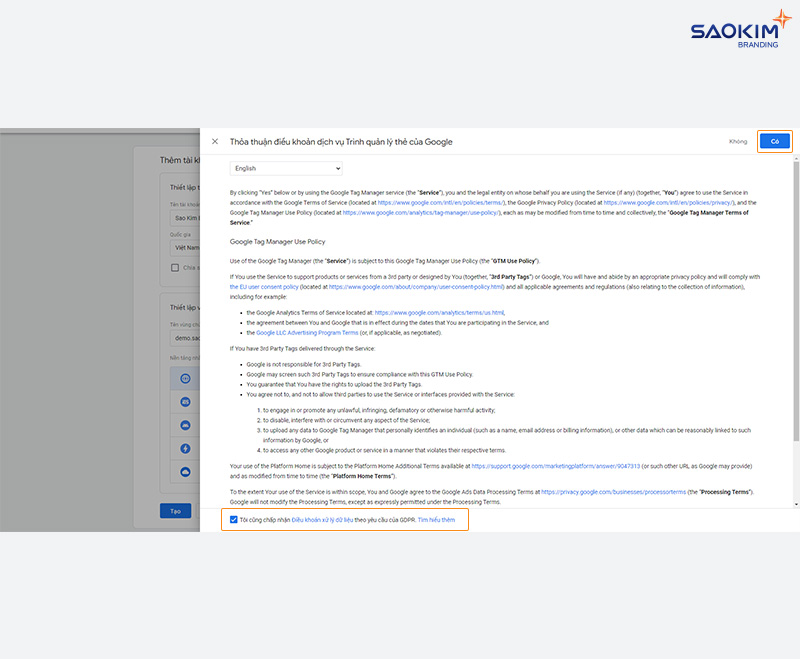
Task: Select the Android platform icon
Action: pos(184,424)
